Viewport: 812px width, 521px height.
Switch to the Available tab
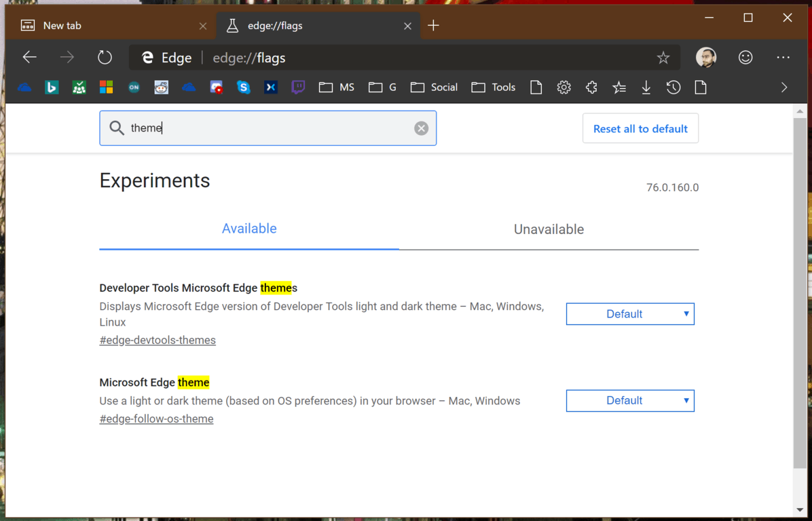(x=249, y=229)
